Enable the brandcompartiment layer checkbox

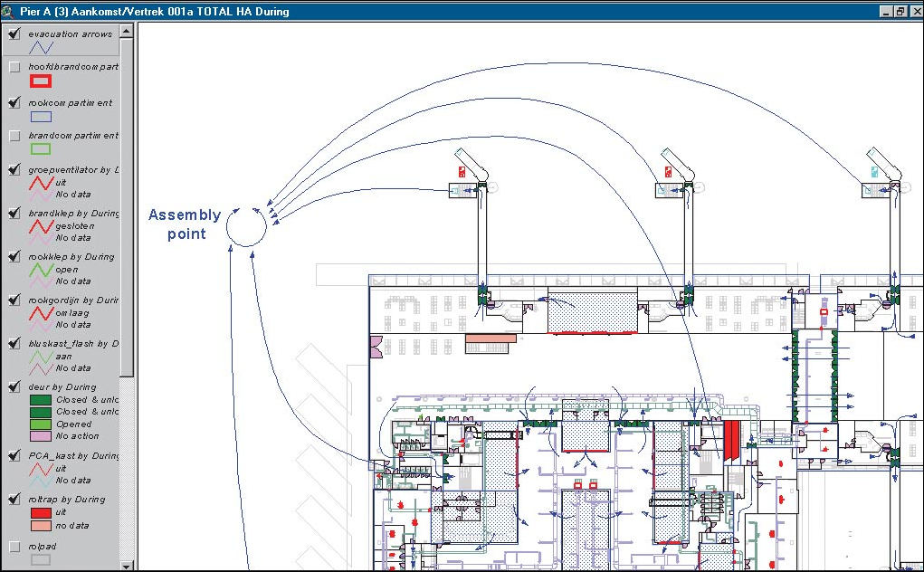pos(14,136)
